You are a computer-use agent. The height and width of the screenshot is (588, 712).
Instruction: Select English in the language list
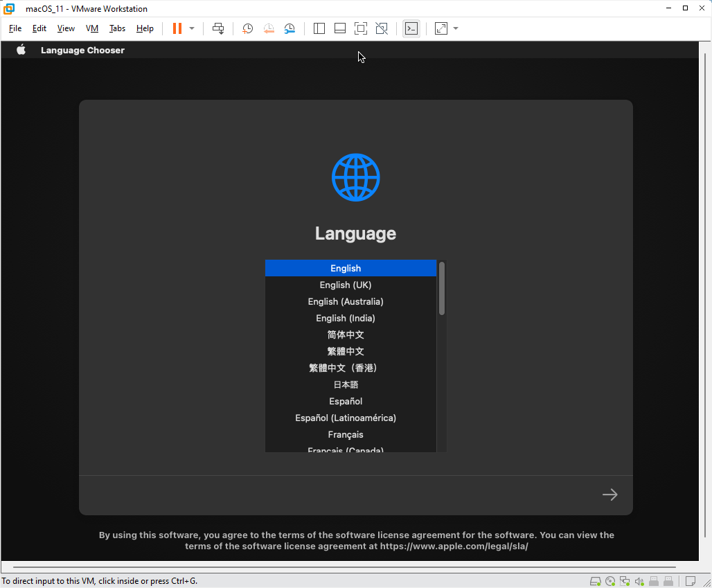[x=350, y=268]
